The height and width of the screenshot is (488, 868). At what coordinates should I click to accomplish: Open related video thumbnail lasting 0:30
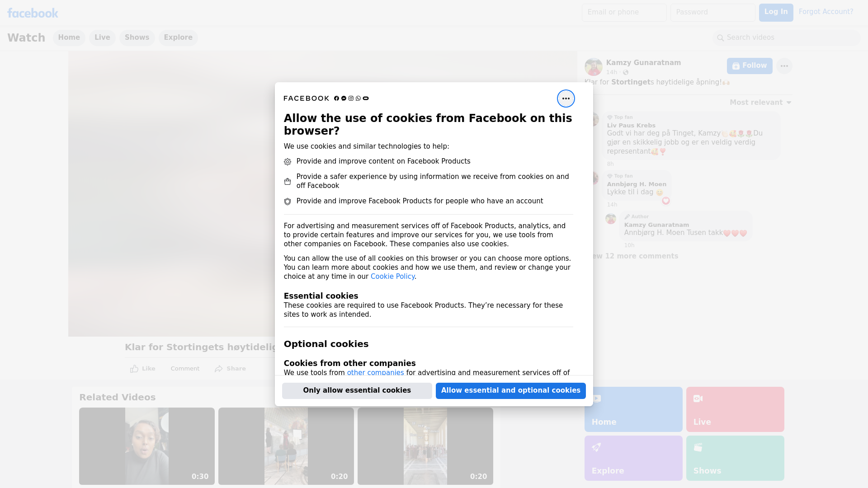coord(147,446)
